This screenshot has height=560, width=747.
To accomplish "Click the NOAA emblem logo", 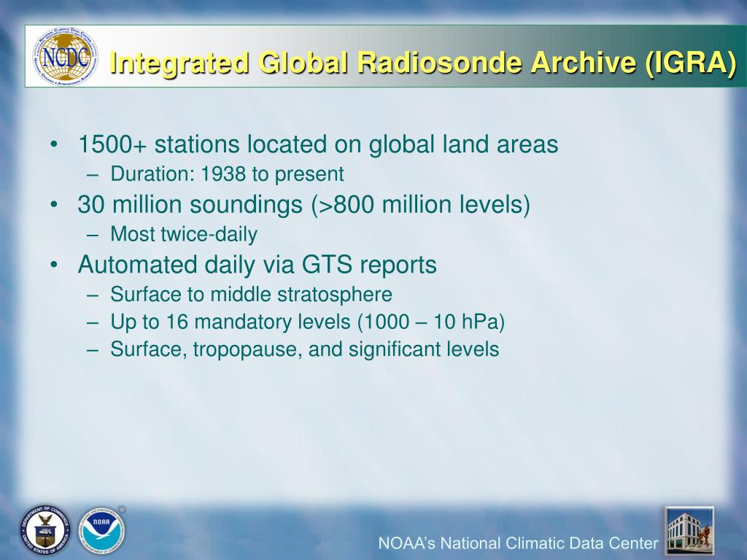I will [101, 531].
